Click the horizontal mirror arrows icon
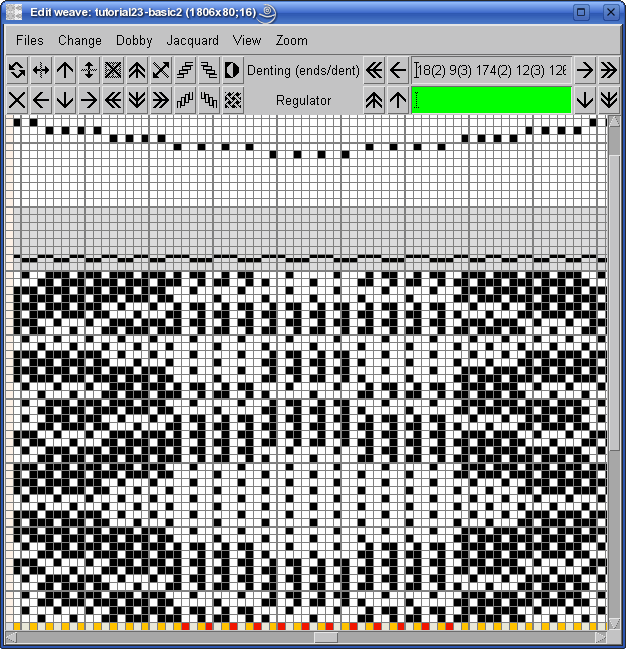626x649 pixels. 41,70
